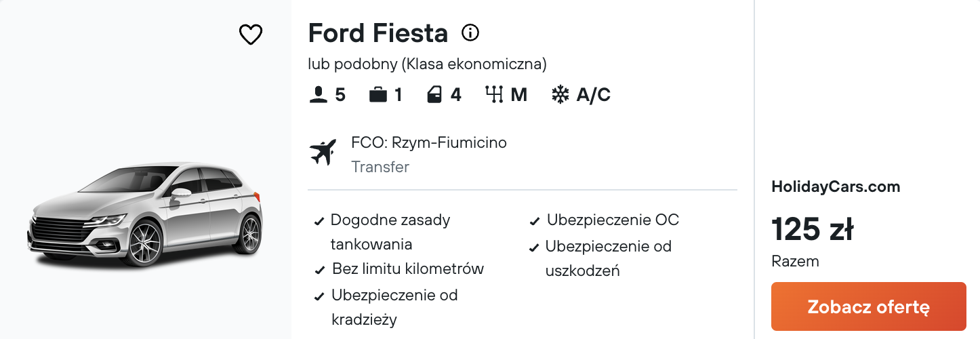Select Ubezpieczenie od uszkodzeń feature

click(x=609, y=258)
